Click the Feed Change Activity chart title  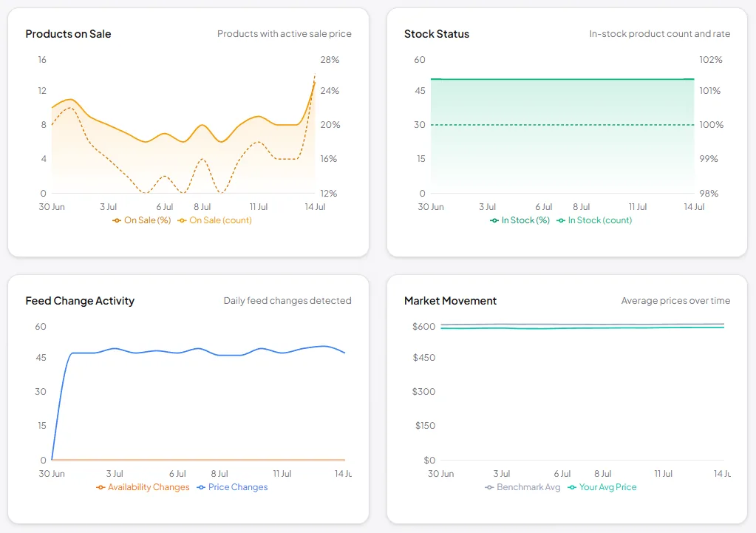pyautogui.click(x=80, y=301)
